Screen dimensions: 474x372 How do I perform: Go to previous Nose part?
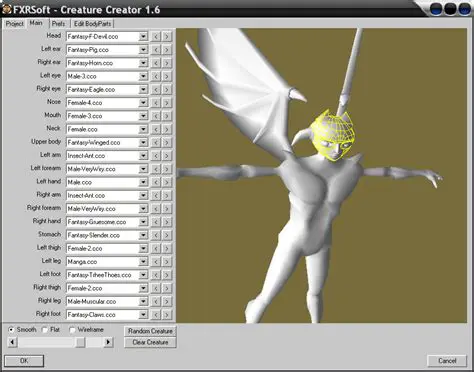point(156,103)
